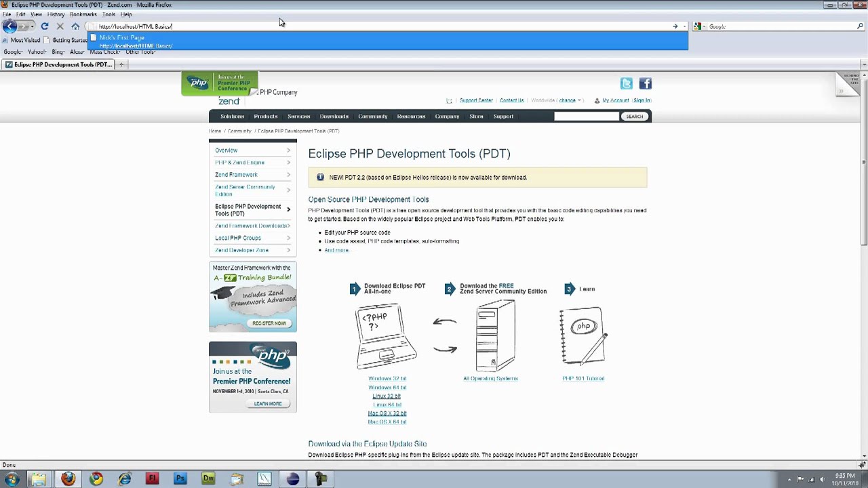This screenshot has height=488, width=868.
Task: Click the laptop Eclipse PDT illustration
Action: point(387,337)
